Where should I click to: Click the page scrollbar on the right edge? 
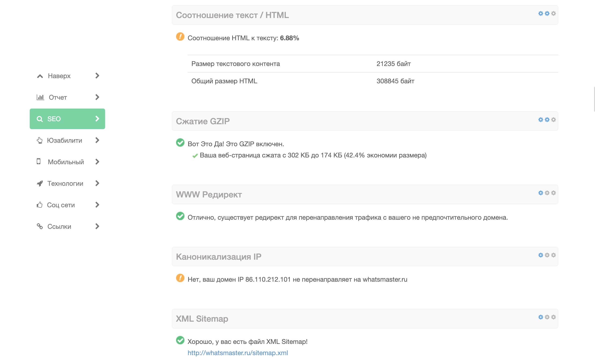[x=594, y=99]
